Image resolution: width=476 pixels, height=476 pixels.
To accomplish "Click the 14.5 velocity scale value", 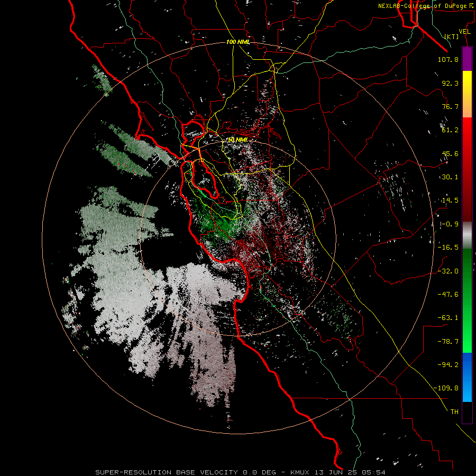I will (x=450, y=200).
